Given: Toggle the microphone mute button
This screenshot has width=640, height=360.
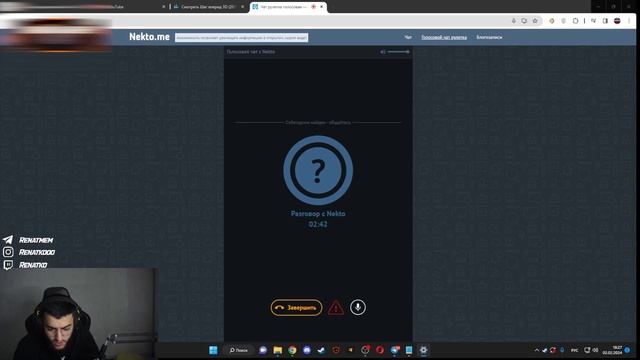Looking at the screenshot, I should [x=358, y=307].
